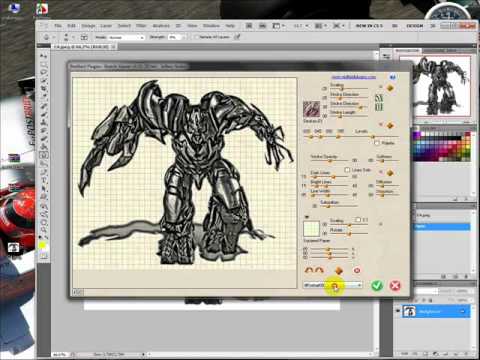Adjust the Stroke Length slider
Image resolution: width=480 pixels, height=360 pixels.
pos(349,116)
